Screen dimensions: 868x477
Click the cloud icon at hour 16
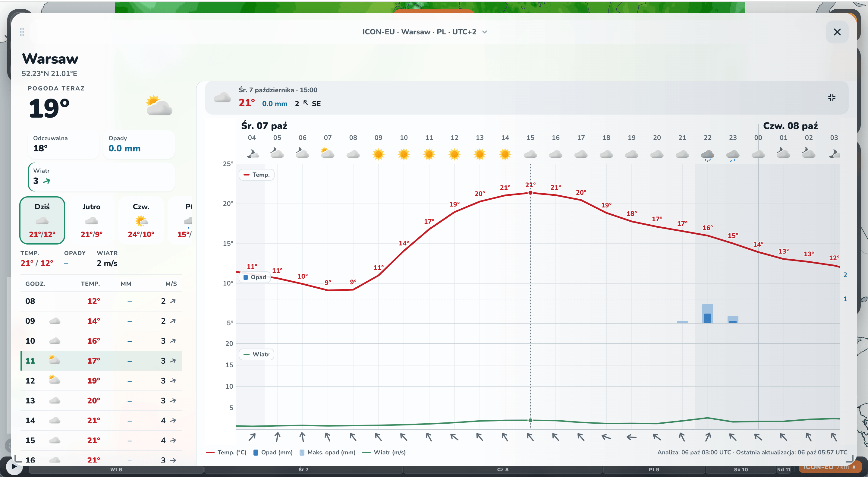click(x=556, y=154)
